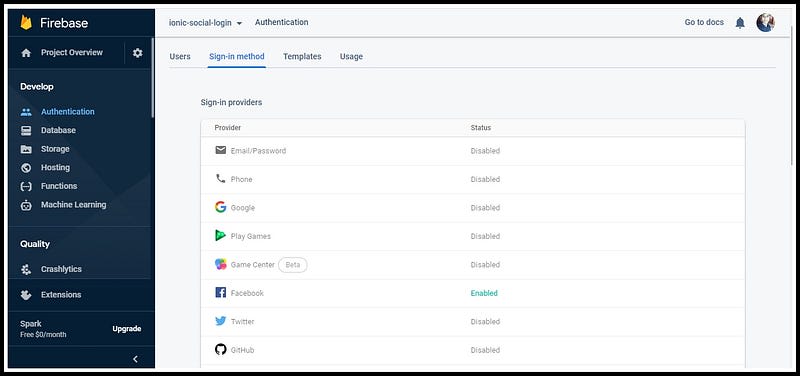800x376 pixels.
Task: Click the Phone provider icon
Action: (220, 179)
